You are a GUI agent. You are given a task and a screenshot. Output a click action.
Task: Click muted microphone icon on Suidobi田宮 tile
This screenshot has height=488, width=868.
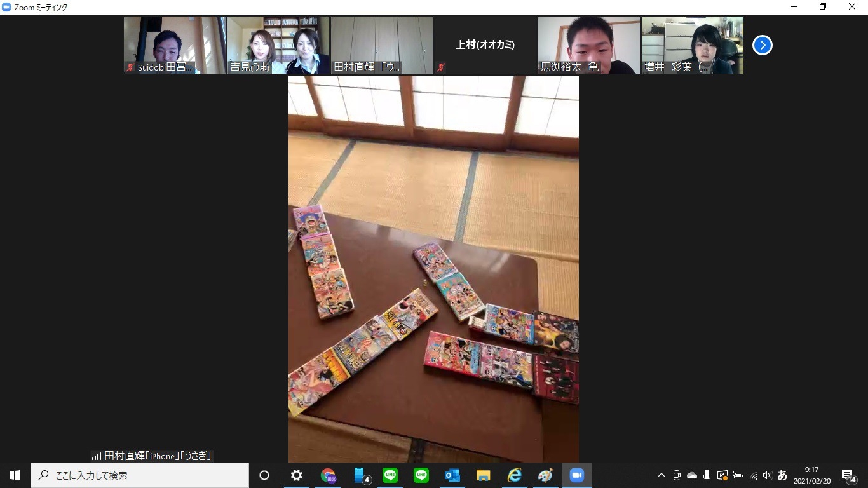(130, 67)
